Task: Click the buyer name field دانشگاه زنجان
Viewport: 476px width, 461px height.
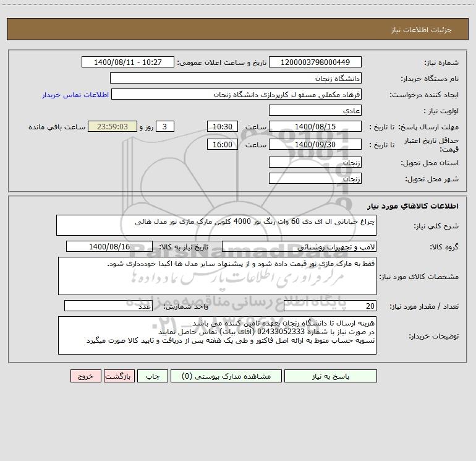Action: pos(236,78)
